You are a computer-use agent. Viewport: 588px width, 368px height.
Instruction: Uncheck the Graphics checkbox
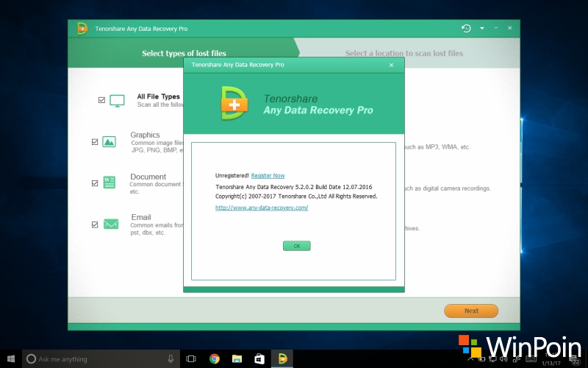click(x=95, y=142)
